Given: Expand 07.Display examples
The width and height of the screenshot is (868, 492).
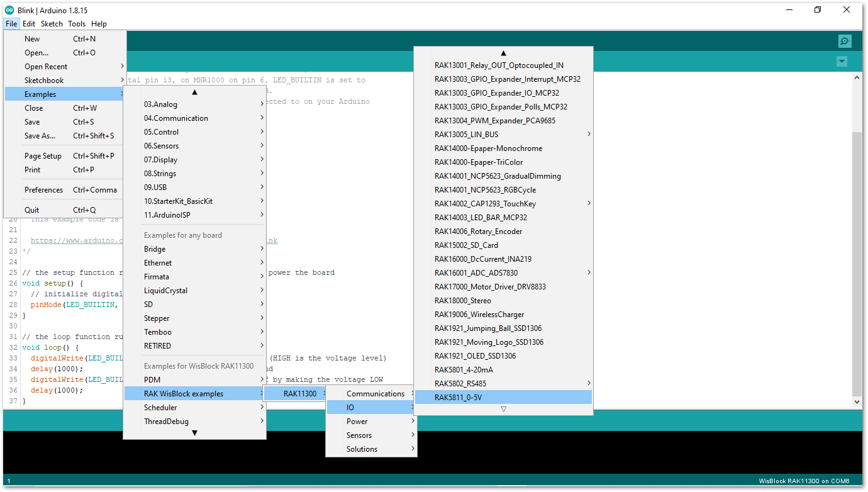Looking at the screenshot, I should tap(195, 160).
